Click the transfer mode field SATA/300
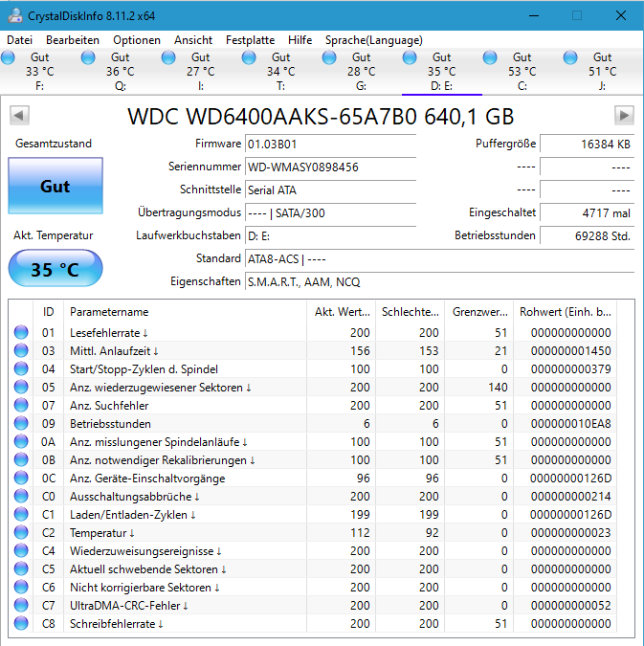Viewport: 644px width, 646px height. tap(330, 213)
